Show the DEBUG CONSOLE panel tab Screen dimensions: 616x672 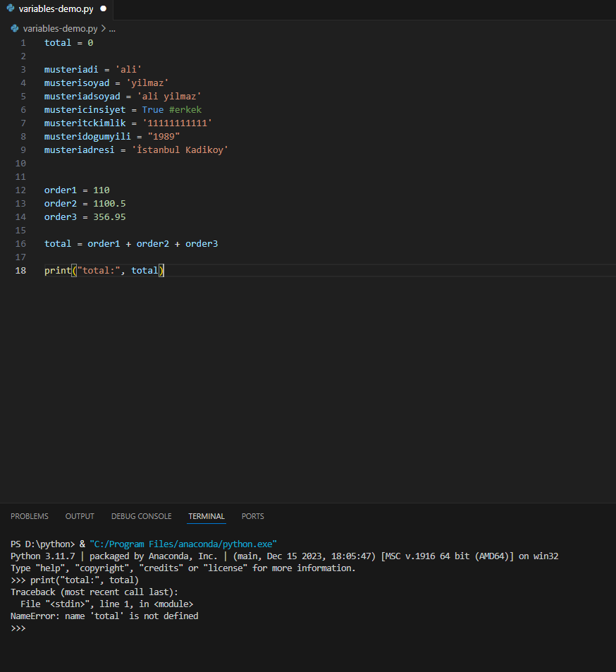tap(141, 516)
